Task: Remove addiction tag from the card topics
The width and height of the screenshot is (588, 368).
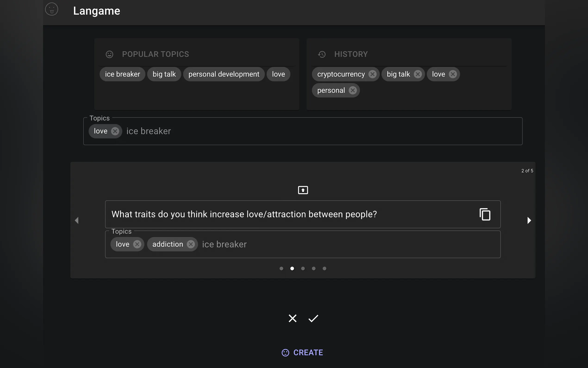Action: (191, 244)
